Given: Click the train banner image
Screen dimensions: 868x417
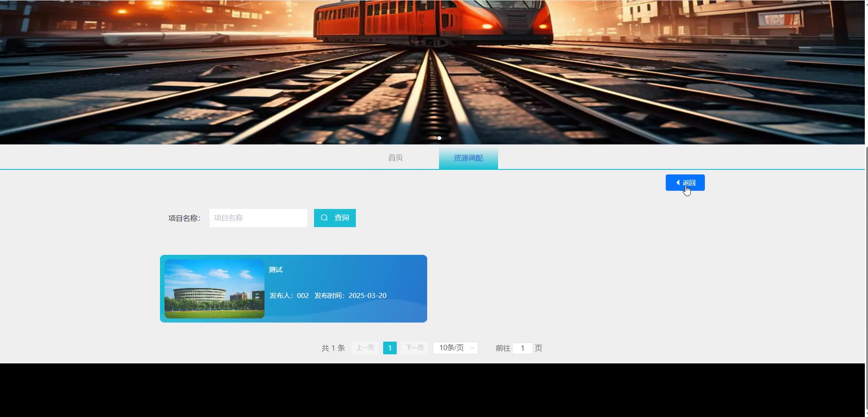Looking at the screenshot, I should pyautogui.click(x=432, y=72).
